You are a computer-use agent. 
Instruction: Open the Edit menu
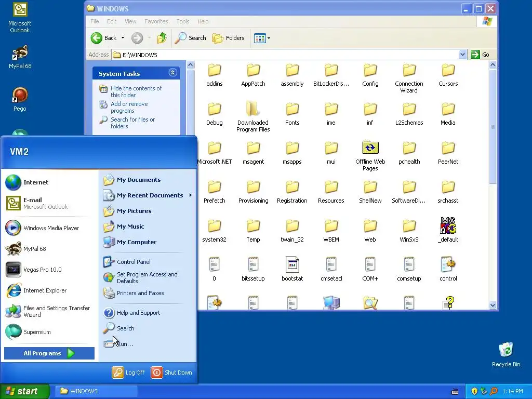pos(112,21)
